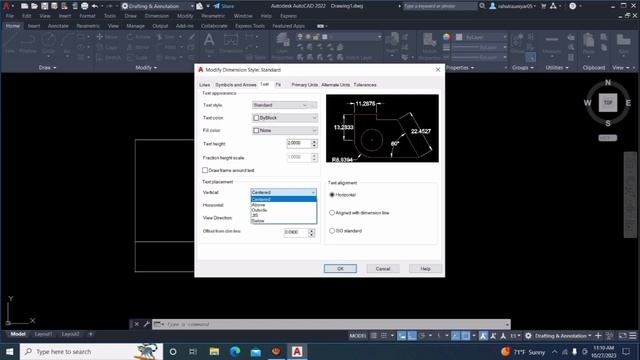
Task: Click the Plot printer icon
Action: pyautogui.click(x=84, y=6)
